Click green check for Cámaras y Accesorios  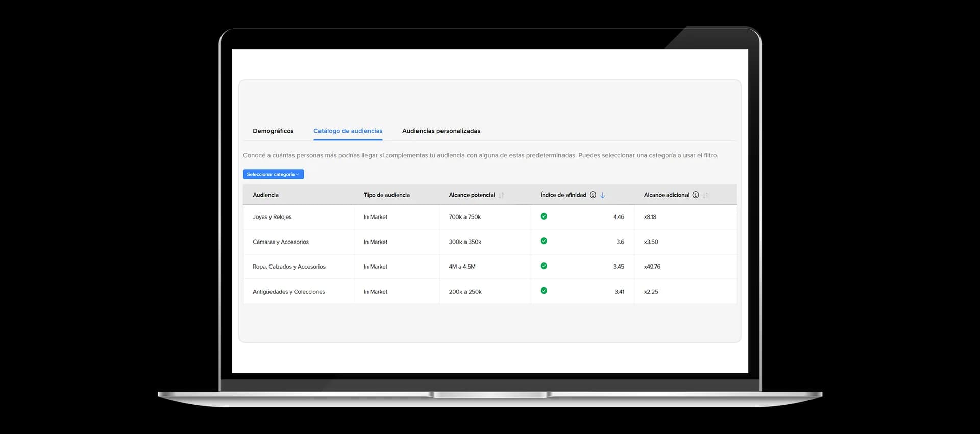[544, 241]
